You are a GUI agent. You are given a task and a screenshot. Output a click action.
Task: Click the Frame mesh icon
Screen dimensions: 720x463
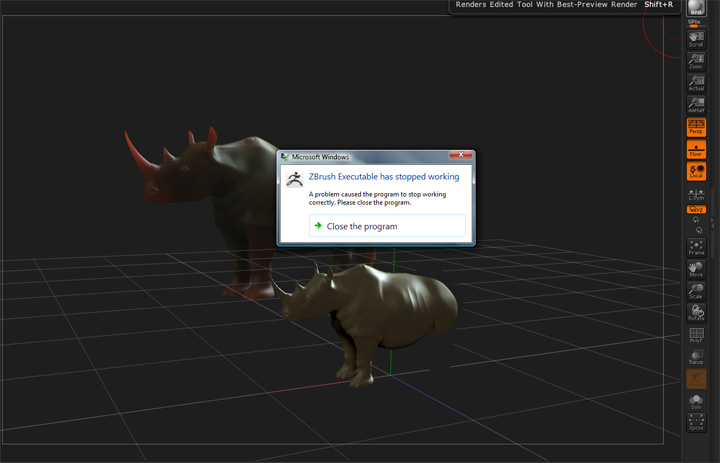[696, 247]
